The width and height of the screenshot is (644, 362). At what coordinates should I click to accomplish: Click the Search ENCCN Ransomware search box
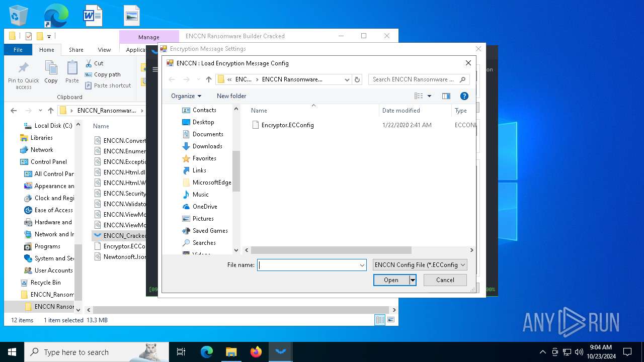419,79
